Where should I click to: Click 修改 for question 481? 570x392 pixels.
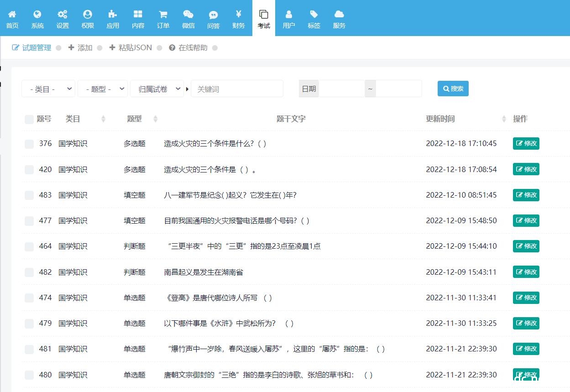pos(526,349)
